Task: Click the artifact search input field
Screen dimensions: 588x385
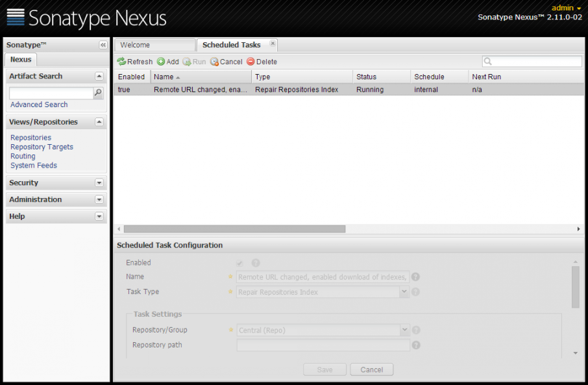Action: pyautogui.click(x=51, y=93)
